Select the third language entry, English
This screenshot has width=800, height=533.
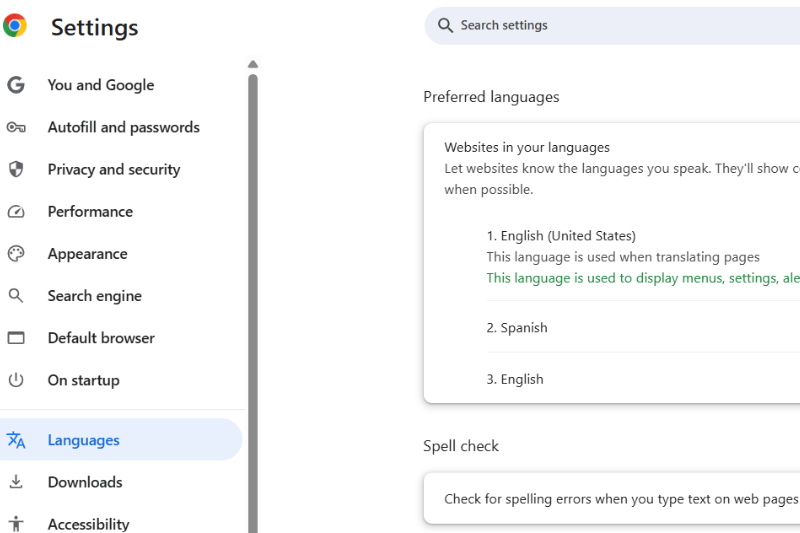click(x=515, y=380)
